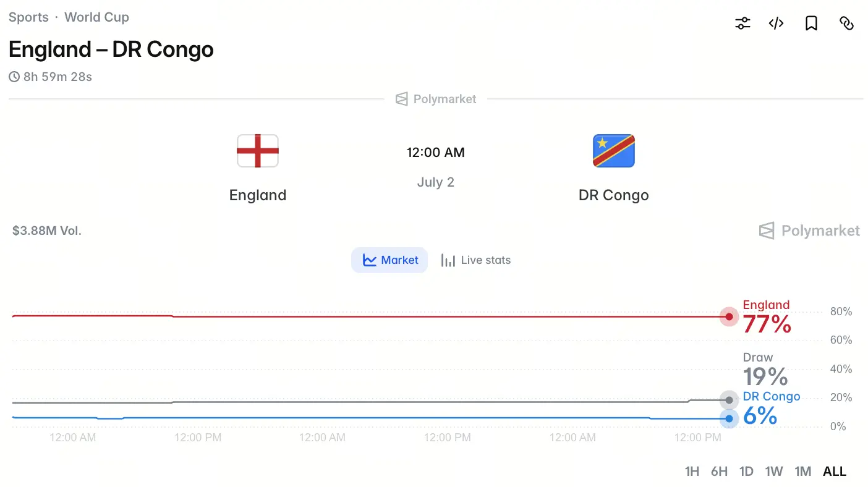Screen dimensions: 868x487
Task: Select the 1D time range
Action: (x=746, y=472)
